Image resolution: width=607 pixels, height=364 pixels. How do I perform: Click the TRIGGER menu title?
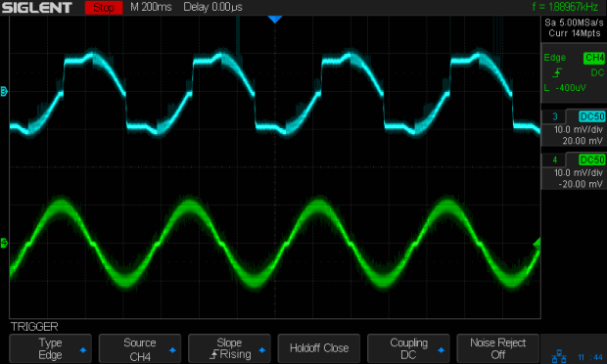[34, 327]
